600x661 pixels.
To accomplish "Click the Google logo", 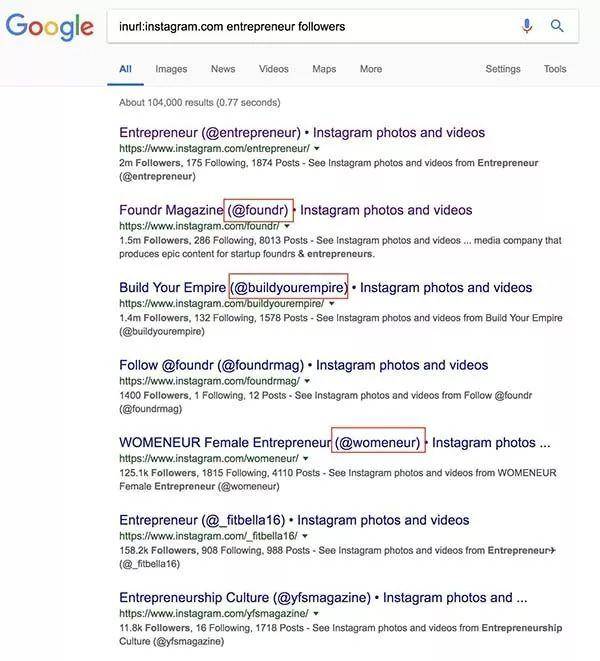I will pyautogui.click(x=49, y=27).
